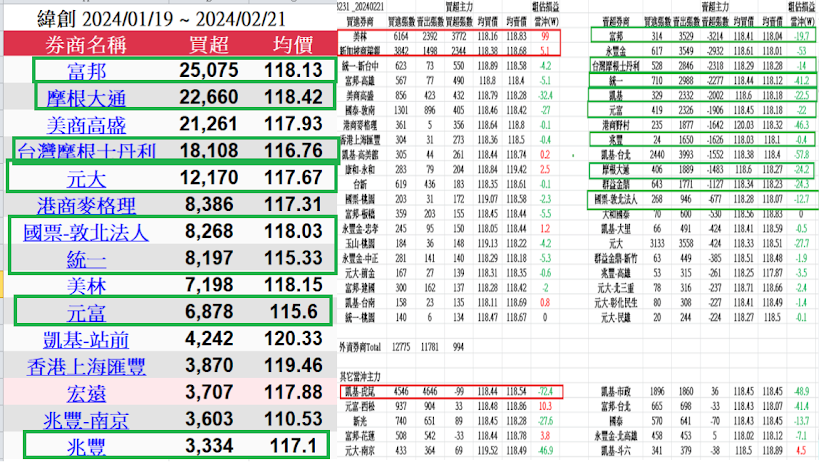The height and width of the screenshot is (462, 821).
Task: Select the 永豐金 cell in right table
Action: coord(616,51)
